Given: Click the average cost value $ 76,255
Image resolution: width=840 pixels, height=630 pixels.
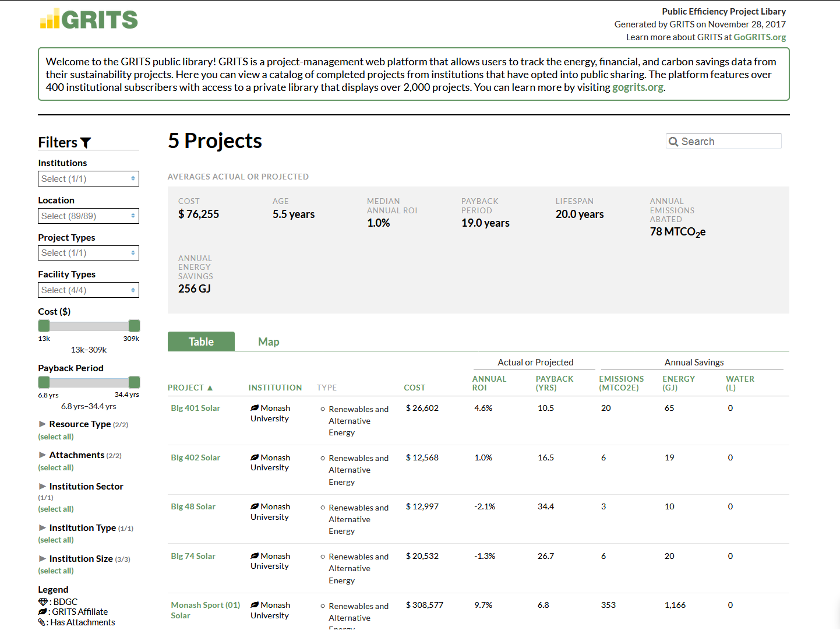Looking at the screenshot, I should pos(199,214).
